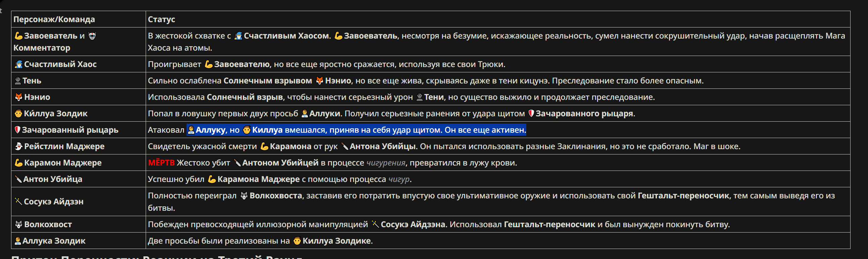Click the name Киллуа Золдик in first column
This screenshot has height=259, width=868.
point(56,114)
